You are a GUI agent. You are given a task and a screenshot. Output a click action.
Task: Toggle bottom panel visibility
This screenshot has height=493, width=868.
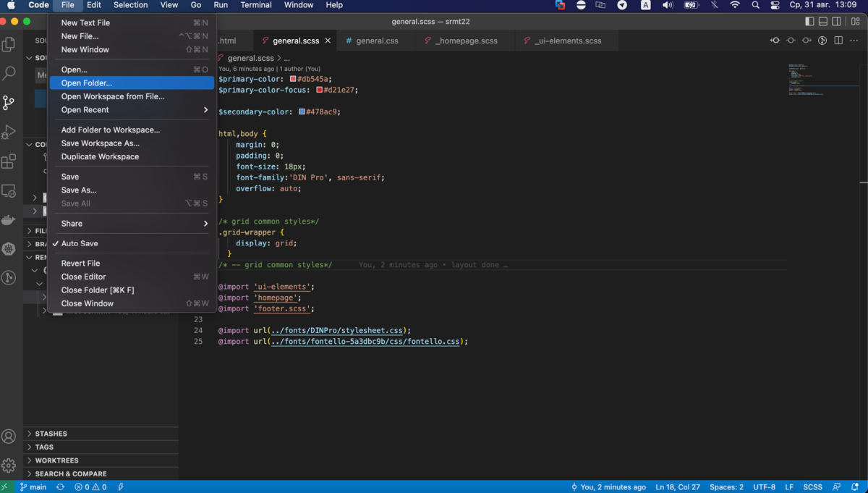pyautogui.click(x=823, y=22)
